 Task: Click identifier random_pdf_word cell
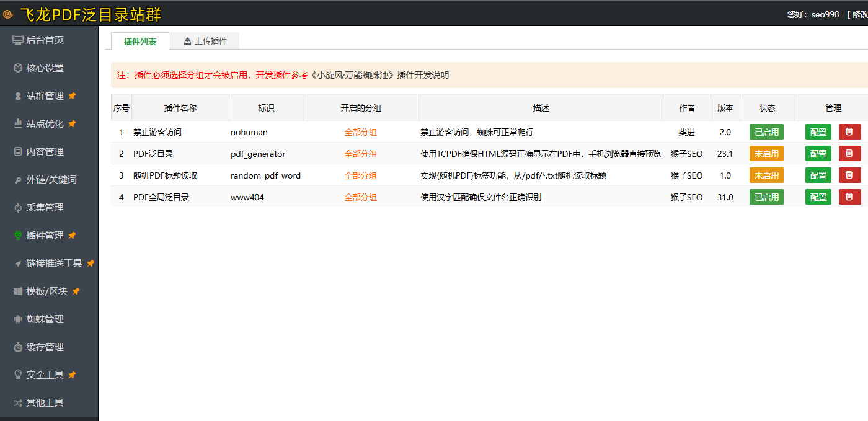click(265, 175)
